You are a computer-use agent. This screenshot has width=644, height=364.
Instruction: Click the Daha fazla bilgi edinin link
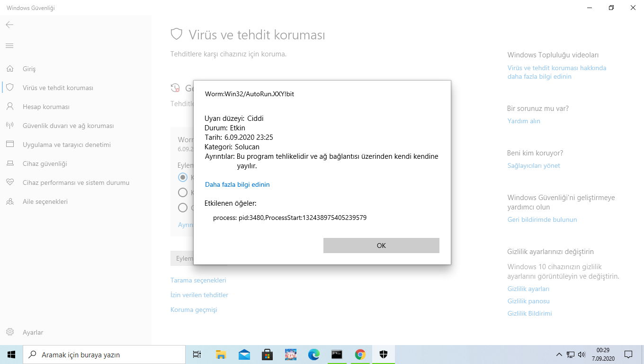[x=237, y=184]
